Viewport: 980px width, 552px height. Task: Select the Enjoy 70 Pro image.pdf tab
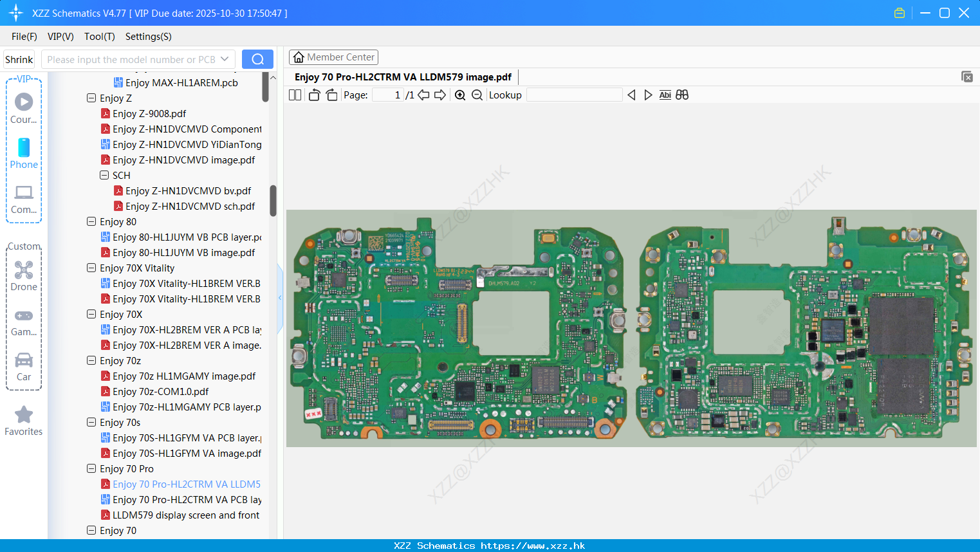[403, 77]
